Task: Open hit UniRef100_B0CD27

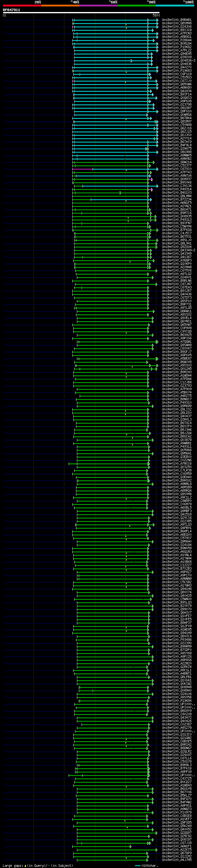Action: (176, 782)
